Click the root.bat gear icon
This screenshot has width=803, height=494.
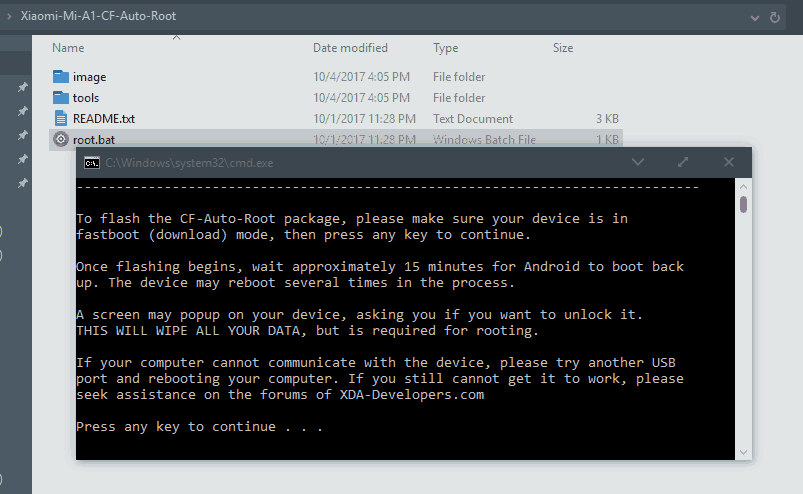coord(60,139)
